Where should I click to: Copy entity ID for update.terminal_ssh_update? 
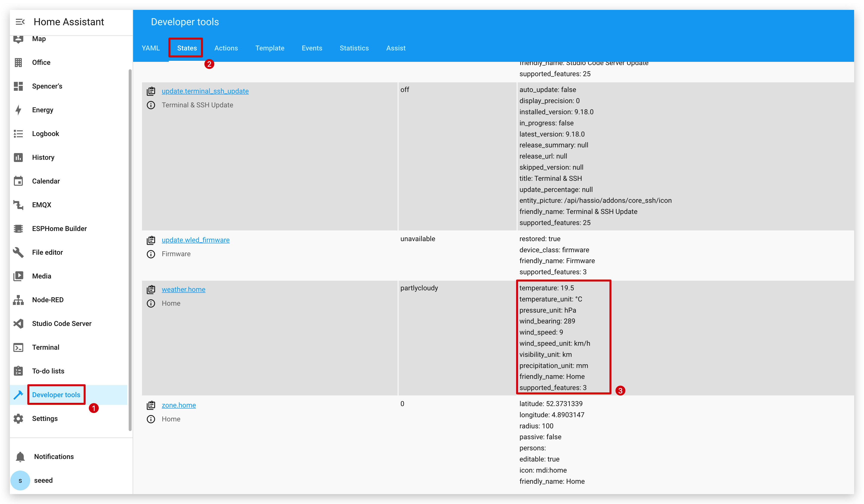click(151, 91)
